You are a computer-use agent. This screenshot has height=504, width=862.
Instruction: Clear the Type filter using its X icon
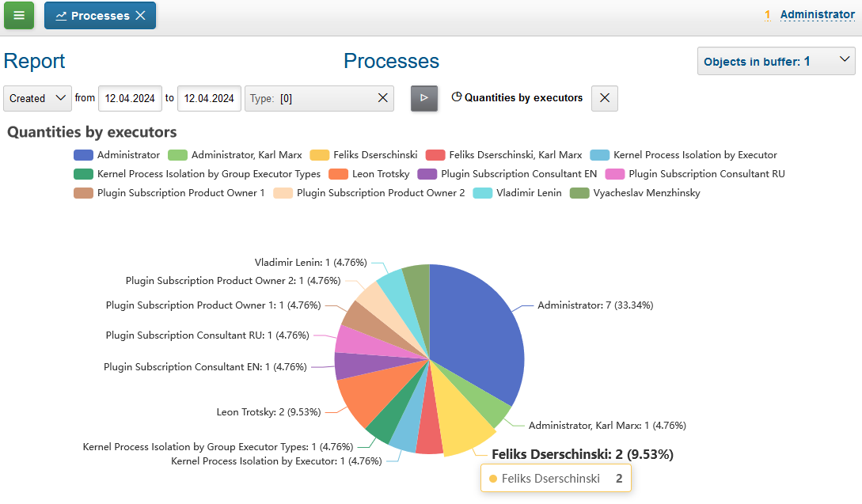click(382, 98)
